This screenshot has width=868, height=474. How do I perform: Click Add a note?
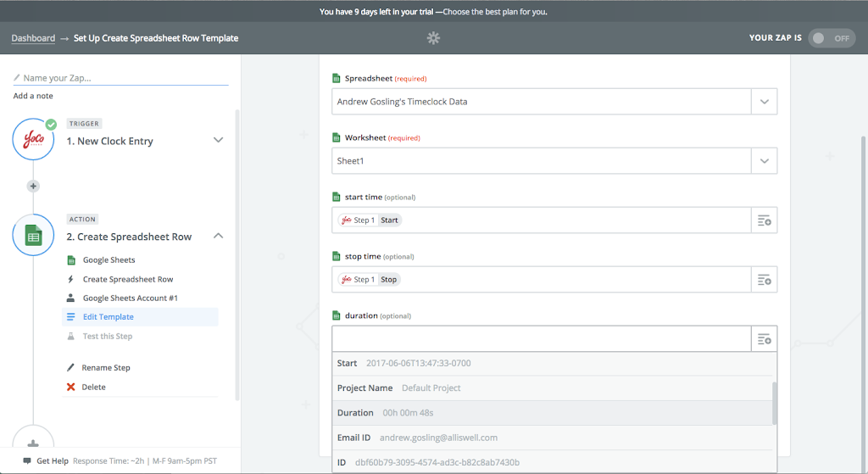(x=33, y=96)
